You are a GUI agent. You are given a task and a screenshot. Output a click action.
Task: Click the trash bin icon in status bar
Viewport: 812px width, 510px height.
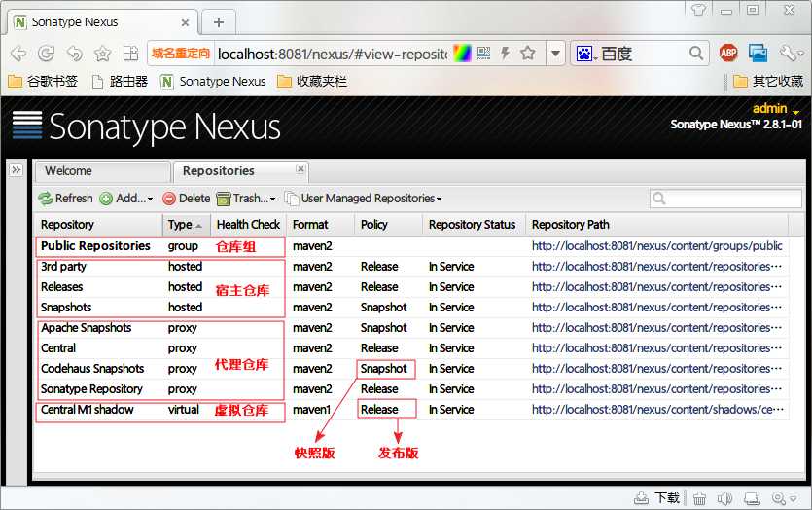pos(699,498)
